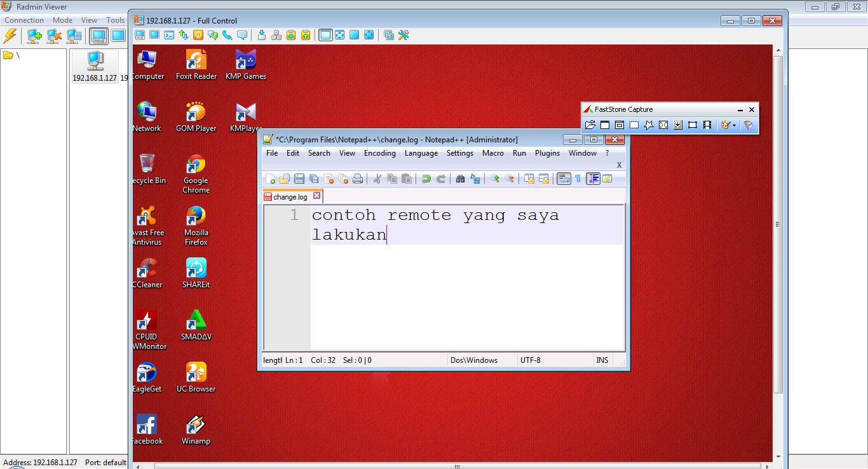868x469 pixels.
Task: Click the remote options wrench icon
Action: tap(403, 35)
